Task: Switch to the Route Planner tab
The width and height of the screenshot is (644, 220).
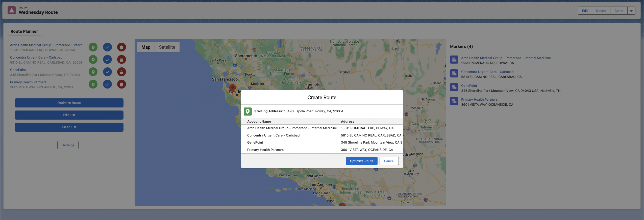Action: pyautogui.click(x=24, y=32)
